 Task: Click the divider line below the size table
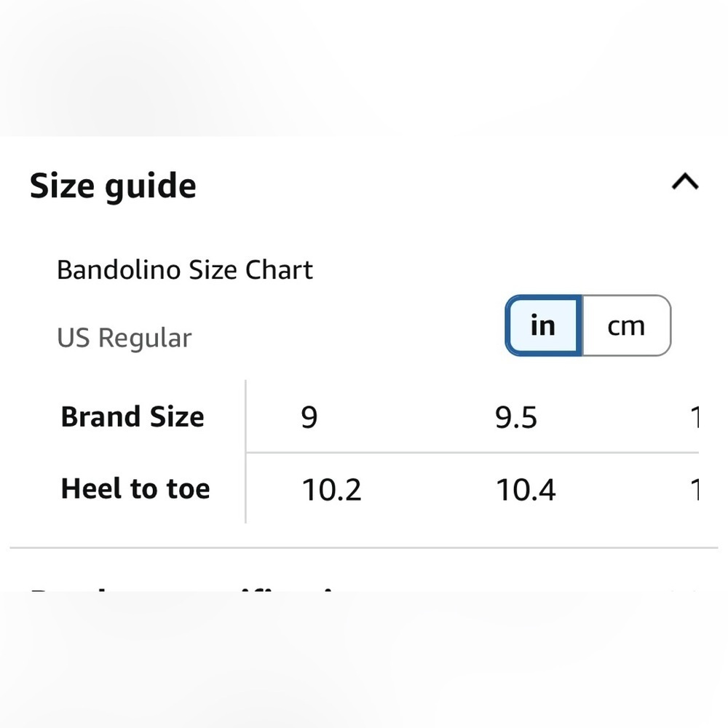pyautogui.click(x=364, y=548)
